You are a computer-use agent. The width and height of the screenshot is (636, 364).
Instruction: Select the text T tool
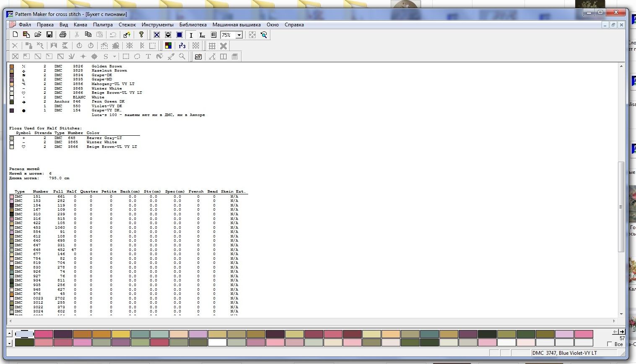point(148,57)
